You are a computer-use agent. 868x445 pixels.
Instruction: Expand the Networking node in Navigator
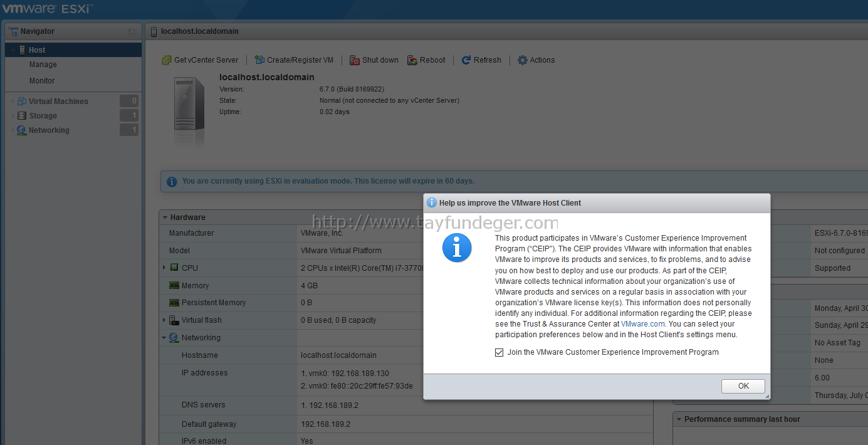coord(13,130)
